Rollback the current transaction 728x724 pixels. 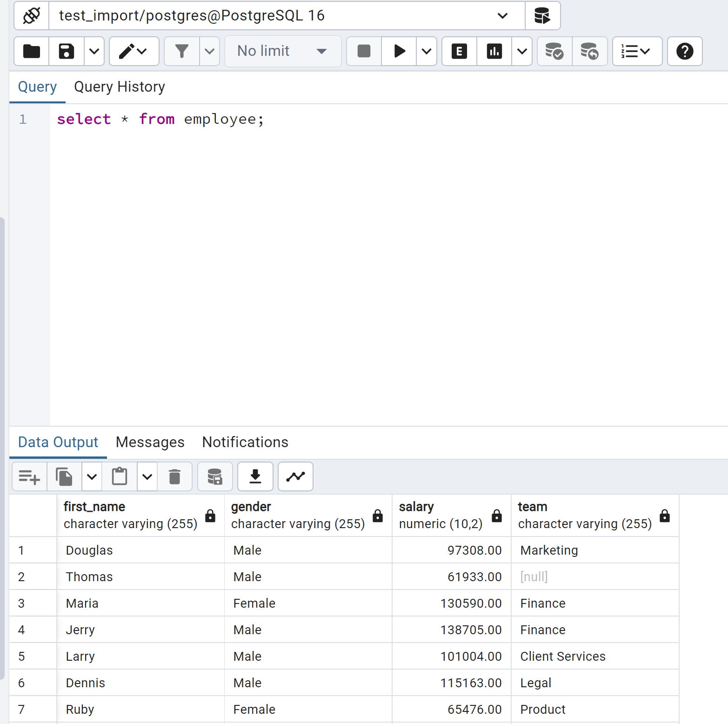(x=589, y=51)
